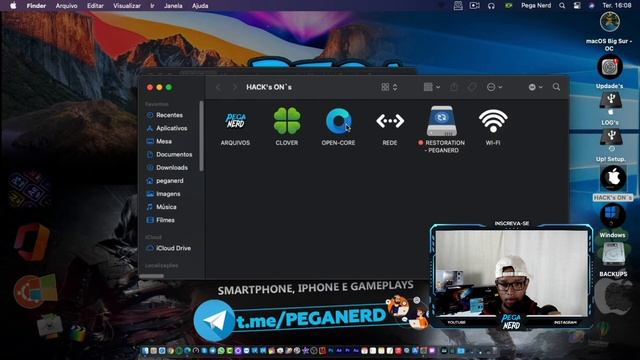
Task: Open the Finder menu
Action: pyautogui.click(x=36, y=6)
